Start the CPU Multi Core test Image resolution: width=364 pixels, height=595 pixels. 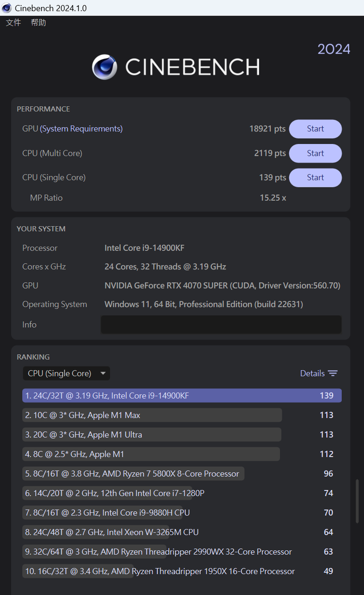(315, 153)
